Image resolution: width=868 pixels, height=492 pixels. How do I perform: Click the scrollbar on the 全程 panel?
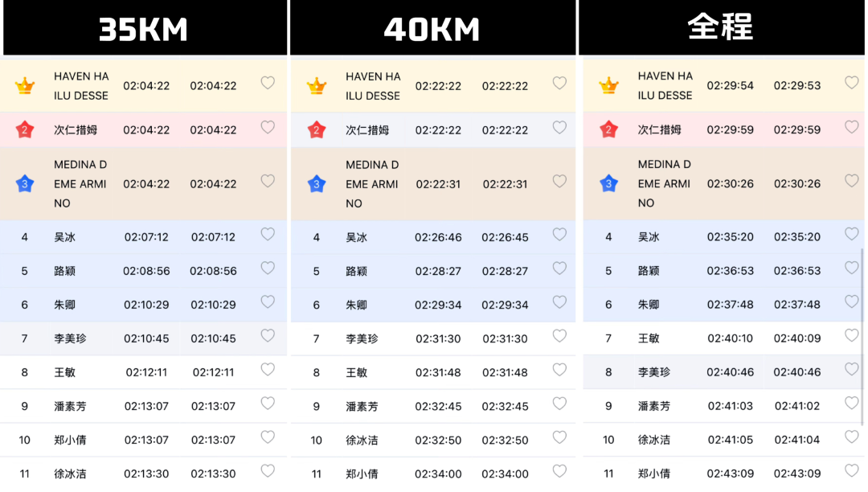click(x=862, y=337)
